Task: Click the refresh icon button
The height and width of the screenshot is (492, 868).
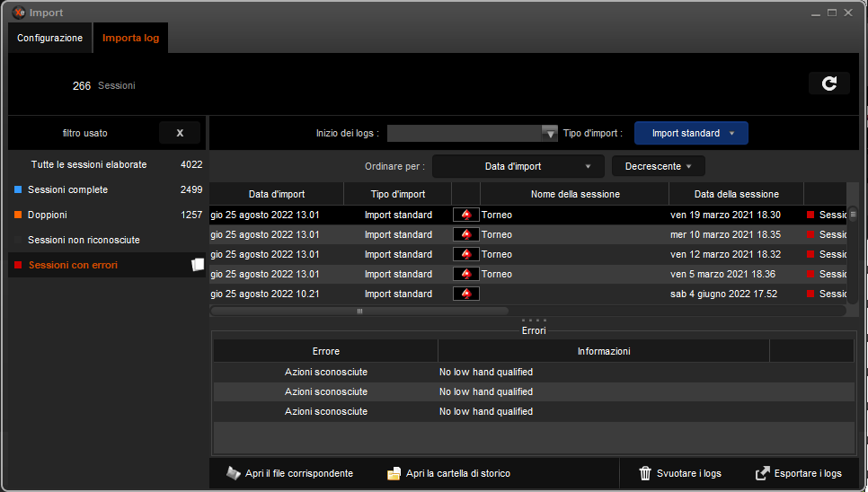Action: point(828,83)
